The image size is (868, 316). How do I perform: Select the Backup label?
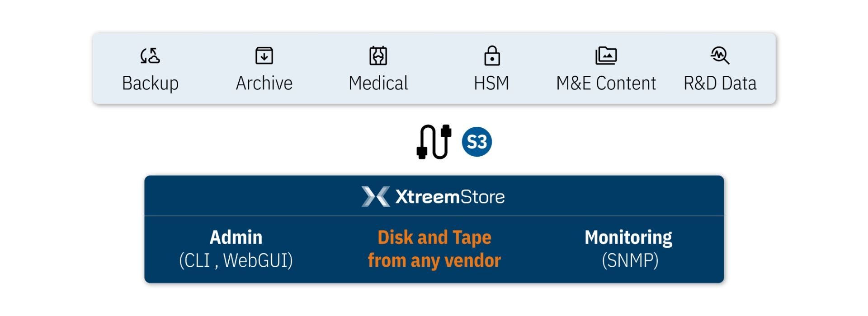[150, 84]
